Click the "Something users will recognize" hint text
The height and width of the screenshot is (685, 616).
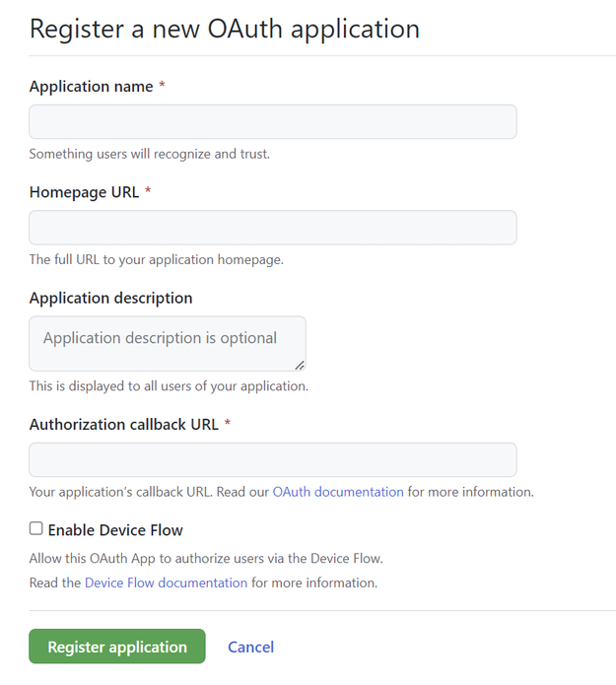(x=149, y=154)
